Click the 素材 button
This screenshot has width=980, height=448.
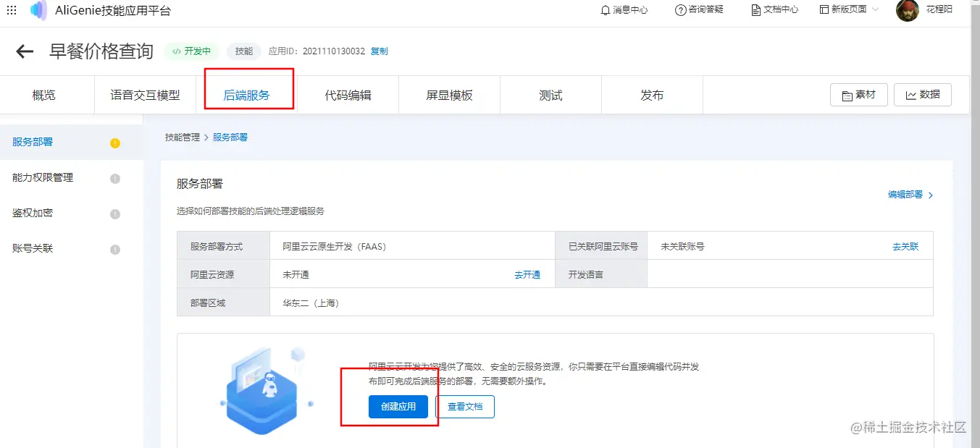859,95
